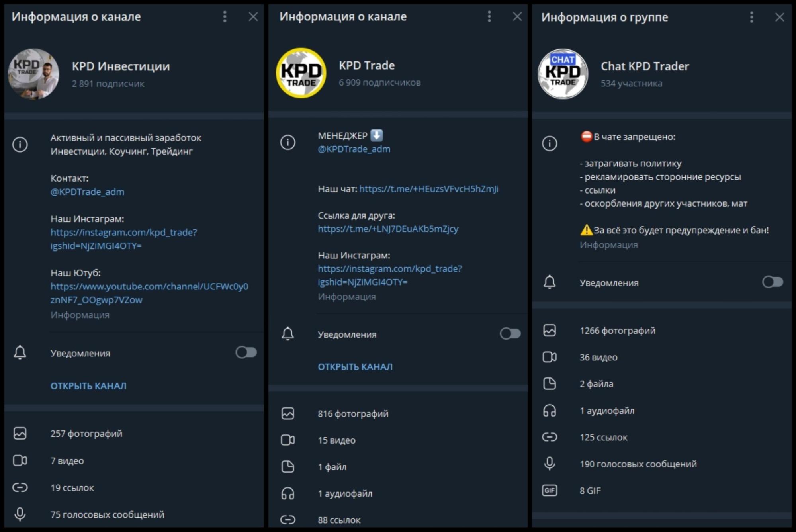Click ОТКРЫТЬ КАНАЛ in KPD Инвестиции panel
Viewport: 796px width, 532px height.
(88, 386)
